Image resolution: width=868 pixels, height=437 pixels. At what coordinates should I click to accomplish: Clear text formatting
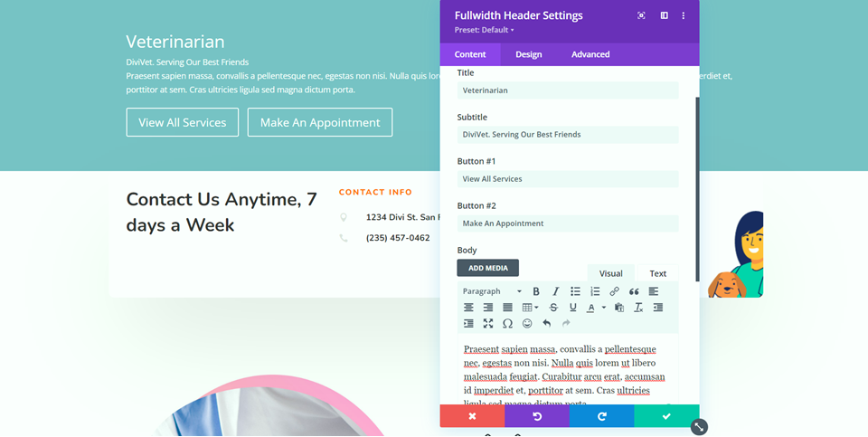pos(638,308)
